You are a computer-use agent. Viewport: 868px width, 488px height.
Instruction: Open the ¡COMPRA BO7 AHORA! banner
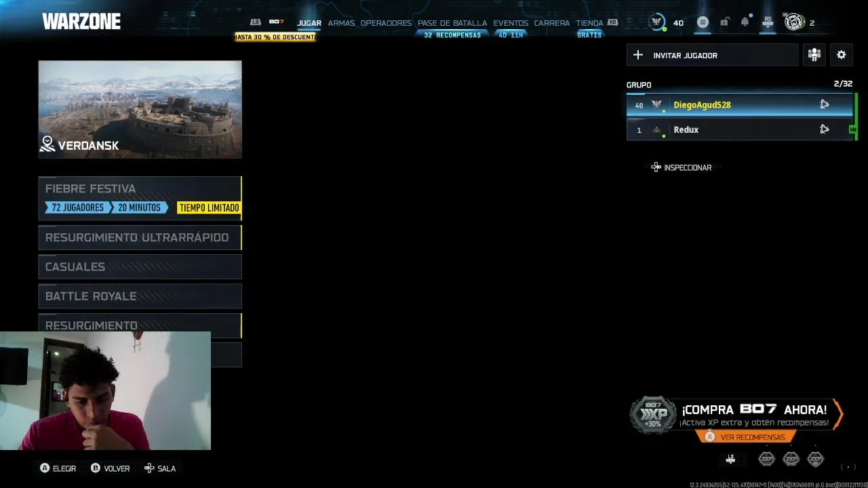tap(737, 415)
